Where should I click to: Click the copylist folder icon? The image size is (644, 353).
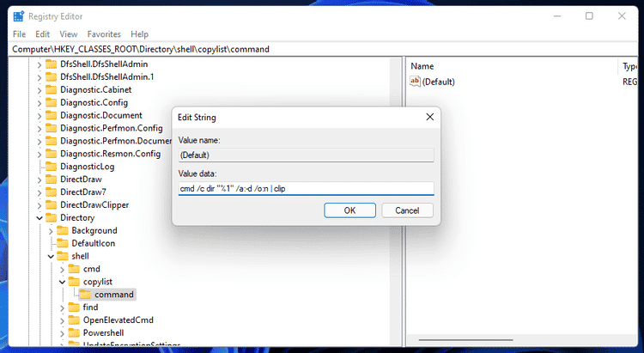coord(74,282)
